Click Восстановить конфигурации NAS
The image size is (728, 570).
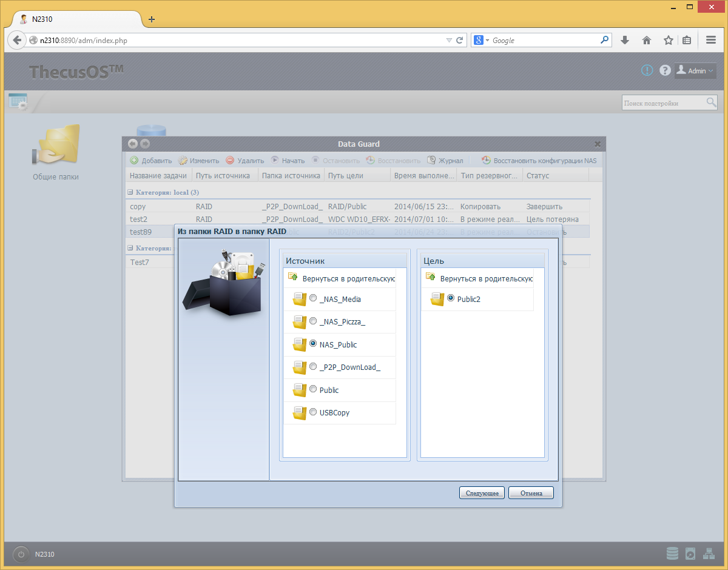coord(539,161)
